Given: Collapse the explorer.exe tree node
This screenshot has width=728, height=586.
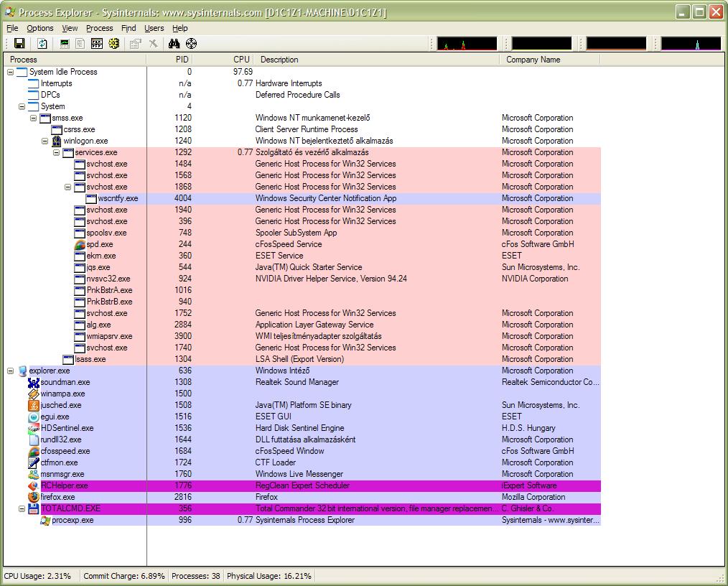Looking at the screenshot, I should coord(10,371).
